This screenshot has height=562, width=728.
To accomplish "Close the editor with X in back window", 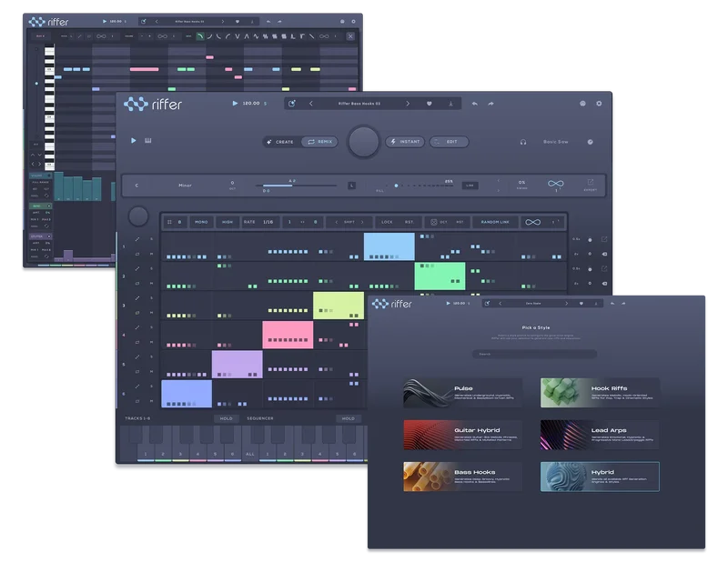I will (350, 36).
